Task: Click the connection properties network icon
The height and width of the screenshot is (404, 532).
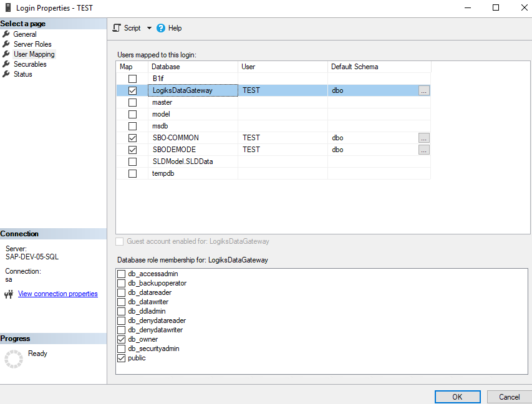Action: pos(9,294)
